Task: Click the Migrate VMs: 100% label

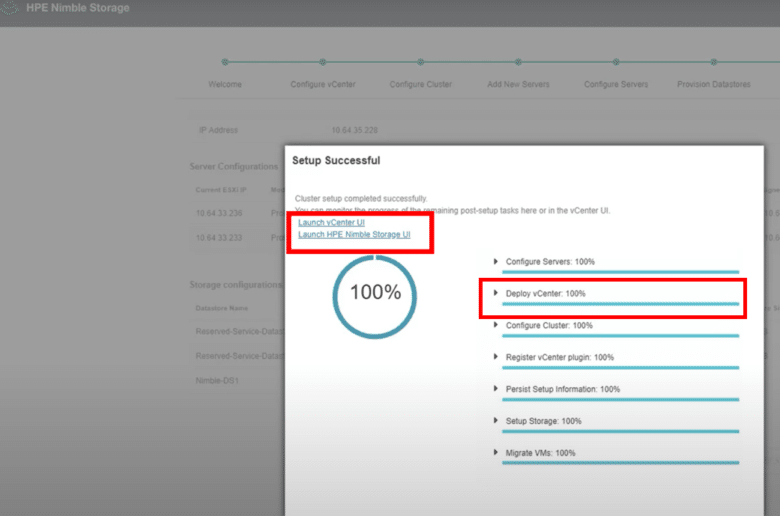Action: [x=540, y=452]
